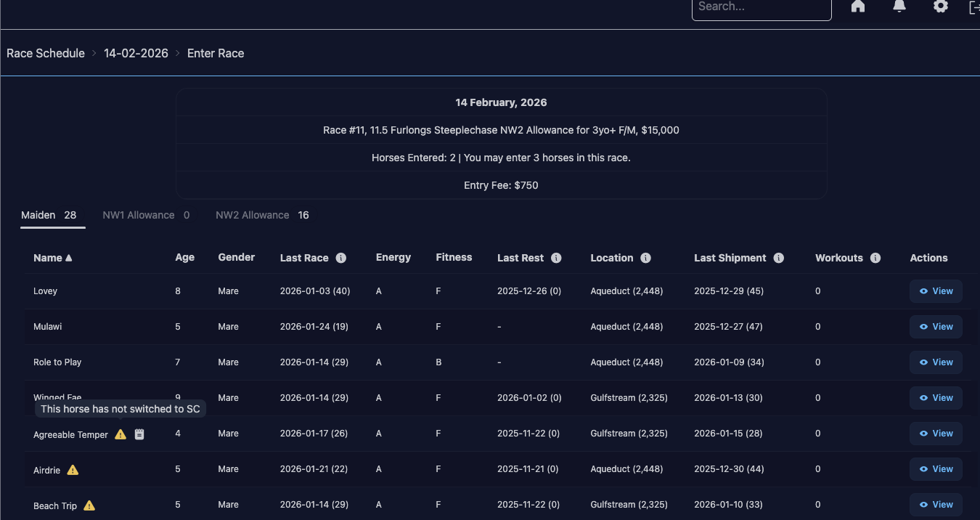
Task: Click the warning icon next to Airdrie
Action: [73, 470]
